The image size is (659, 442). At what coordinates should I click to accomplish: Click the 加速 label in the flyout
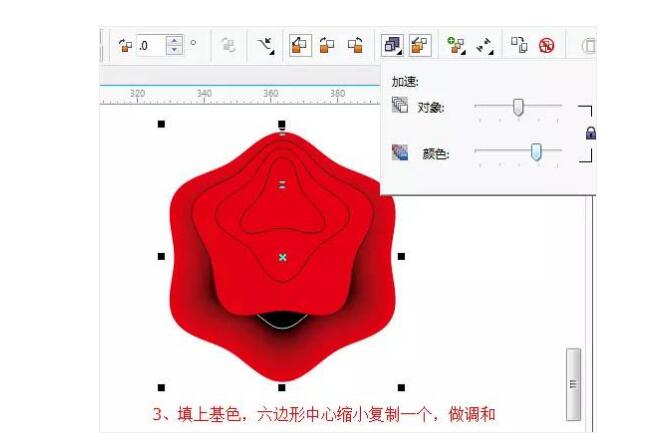[x=405, y=82]
